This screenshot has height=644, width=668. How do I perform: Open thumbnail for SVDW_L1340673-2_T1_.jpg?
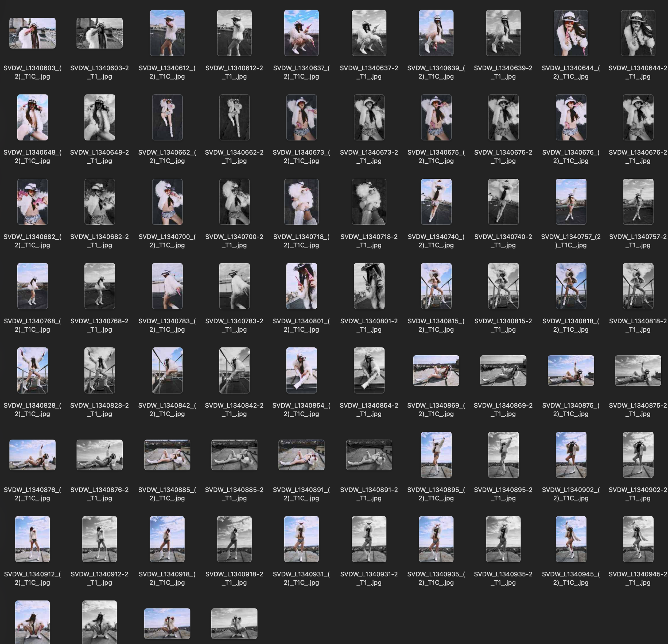click(369, 117)
